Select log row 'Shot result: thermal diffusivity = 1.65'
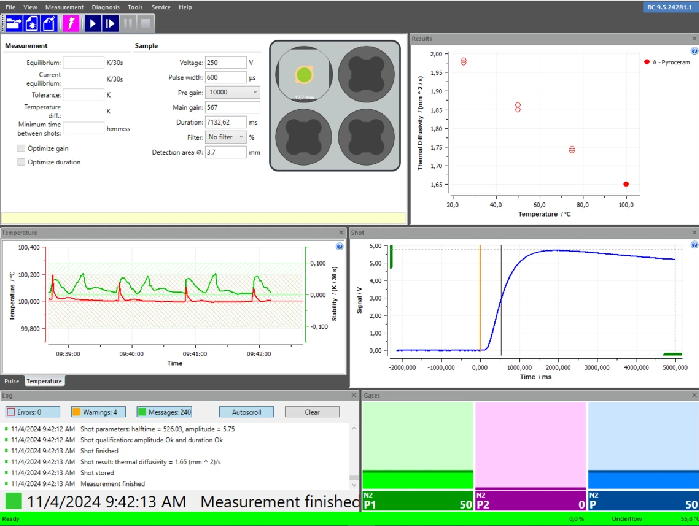 click(176, 462)
